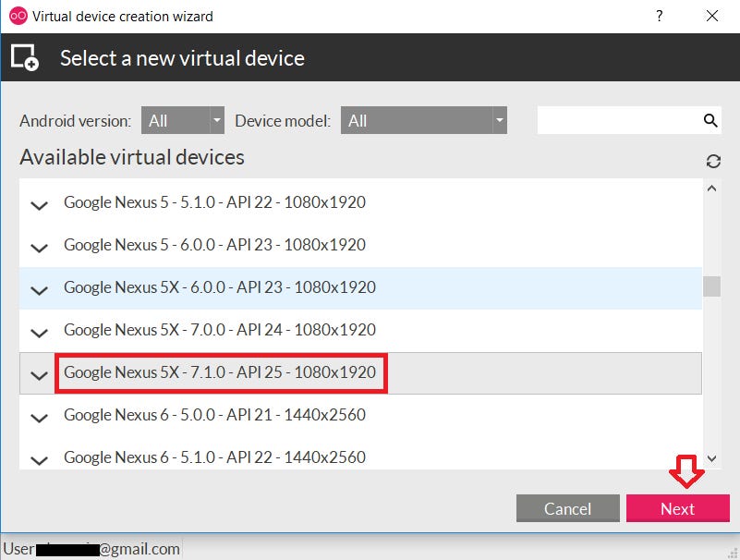
Task: Expand Google Nexus 5X - 6.0.0 chevron
Action: (39, 290)
